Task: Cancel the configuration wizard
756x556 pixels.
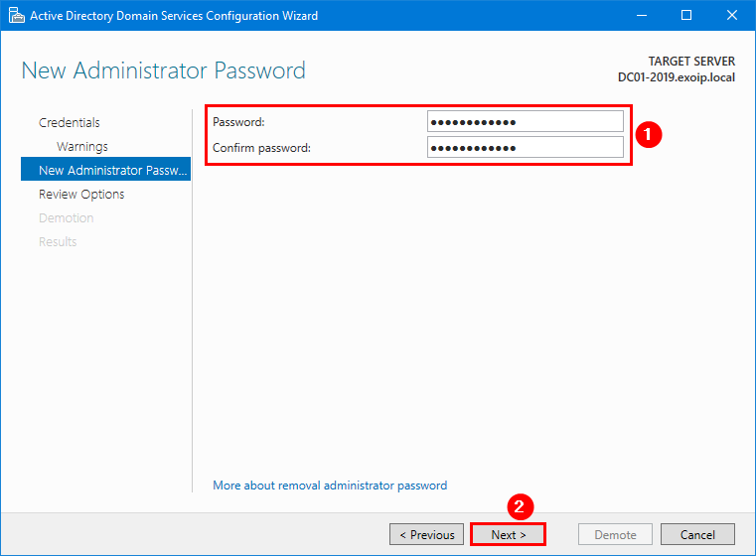Action: [697, 534]
